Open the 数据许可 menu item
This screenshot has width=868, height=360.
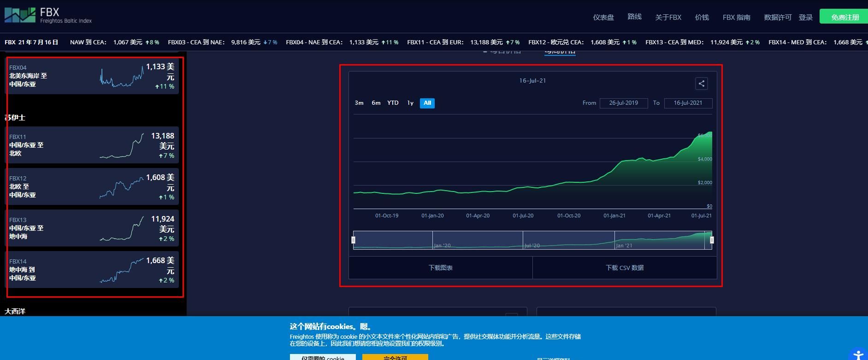click(x=778, y=17)
